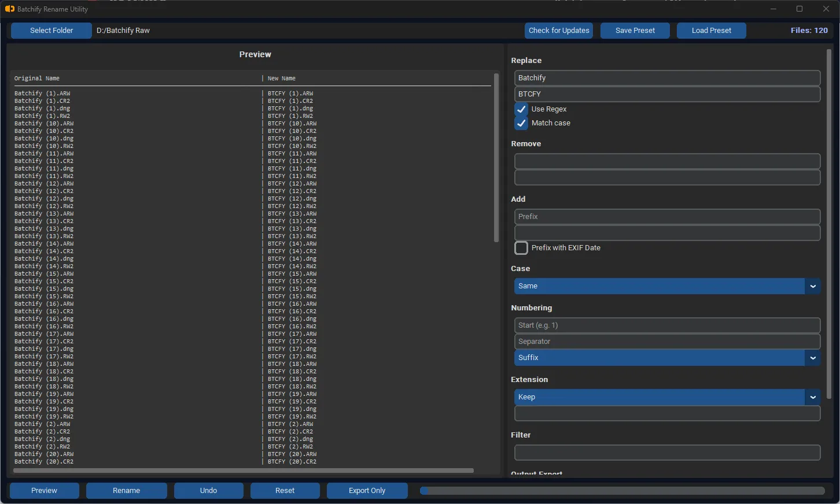This screenshot has width=840, height=504.
Task: Disable the Use Regex option
Action: [521, 109]
